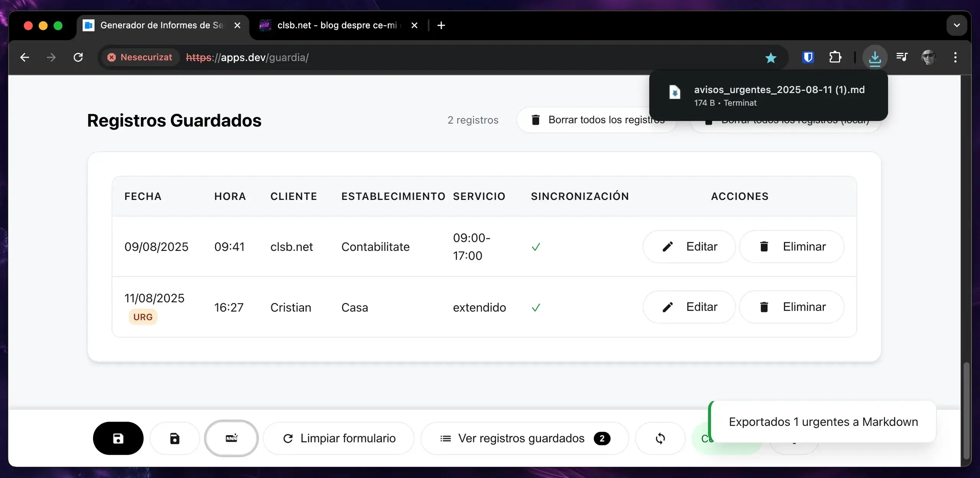Click the CLIENTE column header
This screenshot has width=980, height=478.
pos(294,196)
